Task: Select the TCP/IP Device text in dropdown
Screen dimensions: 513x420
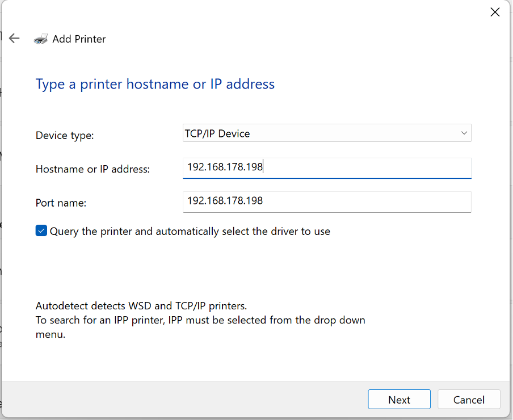Action: pos(217,133)
